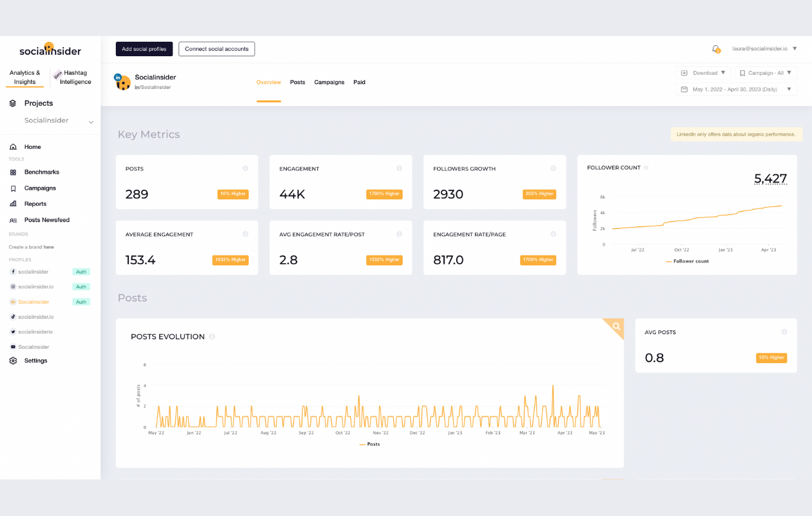Click the 'Key Metrics' heading
This screenshot has height=516, width=812.
coord(149,134)
